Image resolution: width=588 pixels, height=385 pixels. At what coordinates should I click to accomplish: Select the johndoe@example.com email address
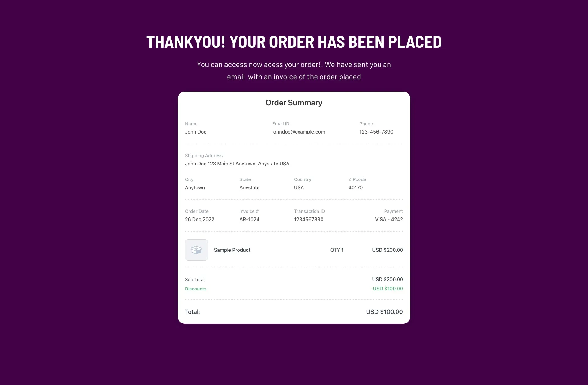(x=299, y=132)
